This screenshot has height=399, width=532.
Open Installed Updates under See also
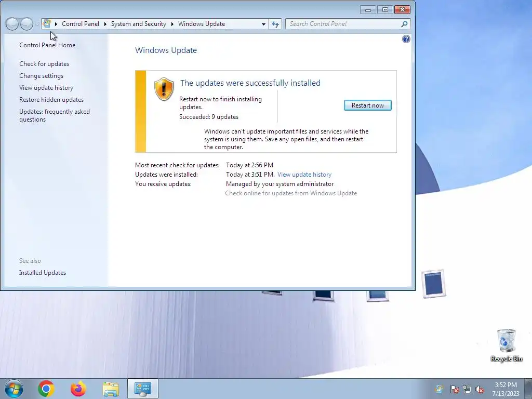pos(43,272)
